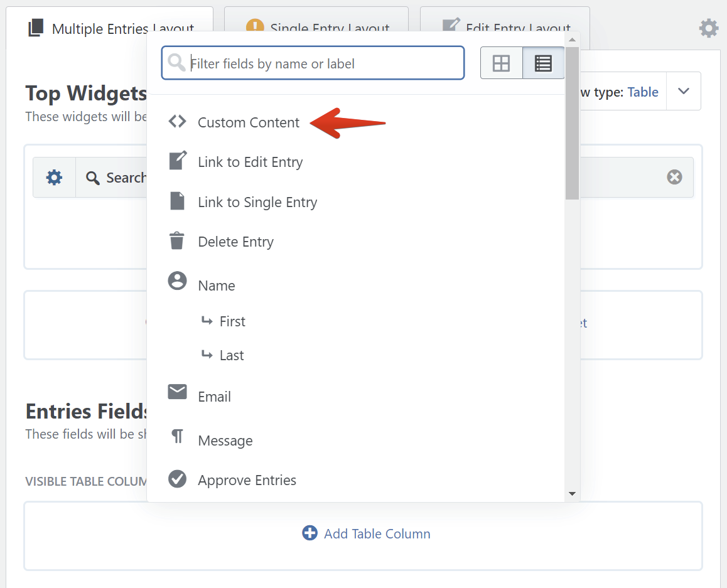Click the Message paragraph icon

(177, 437)
